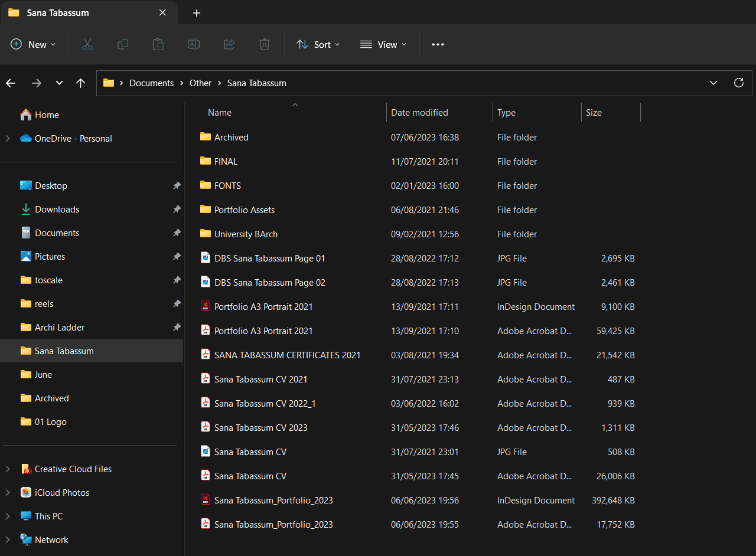Unpin Desktop from quick access

pos(177,186)
